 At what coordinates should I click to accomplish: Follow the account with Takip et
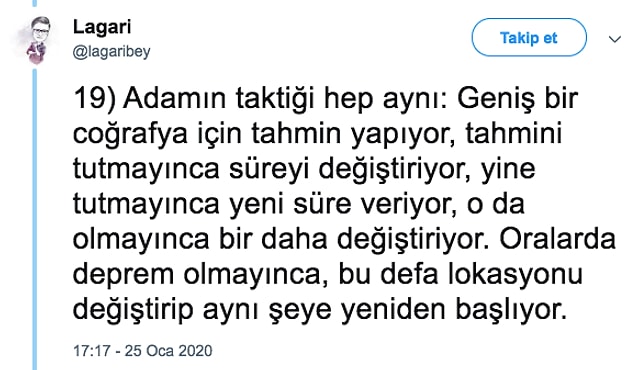tap(529, 38)
